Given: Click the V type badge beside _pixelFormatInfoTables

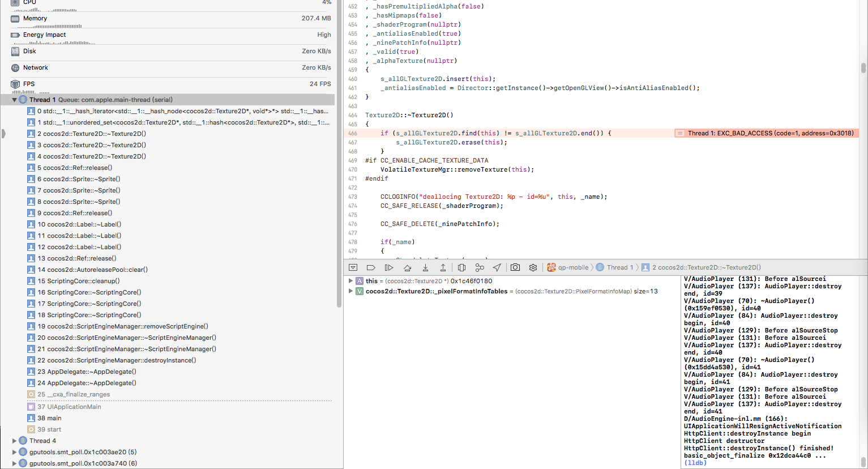Looking at the screenshot, I should click(x=360, y=291).
